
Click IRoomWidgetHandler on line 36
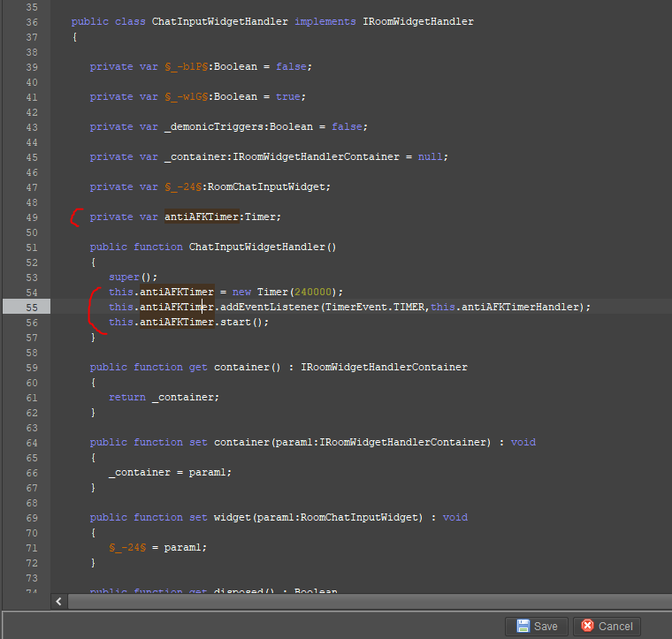point(418,22)
